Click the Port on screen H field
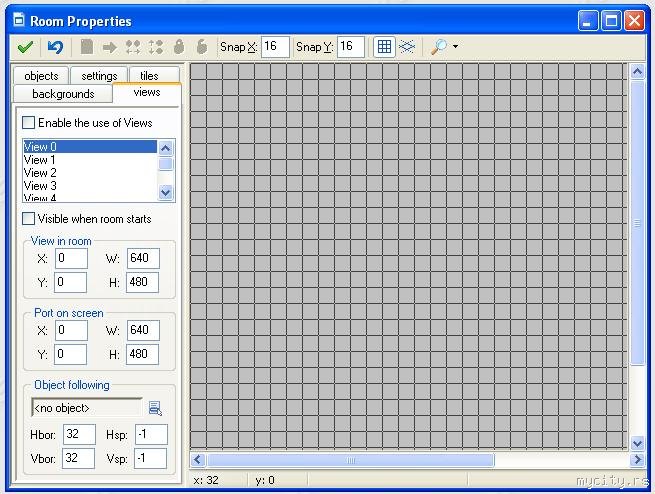The image size is (655, 494). (x=142, y=355)
